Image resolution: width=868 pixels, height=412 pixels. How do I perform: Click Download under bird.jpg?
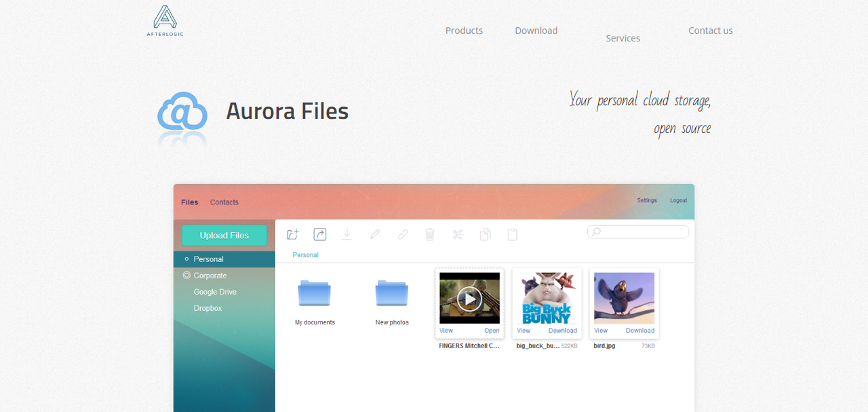coord(640,331)
